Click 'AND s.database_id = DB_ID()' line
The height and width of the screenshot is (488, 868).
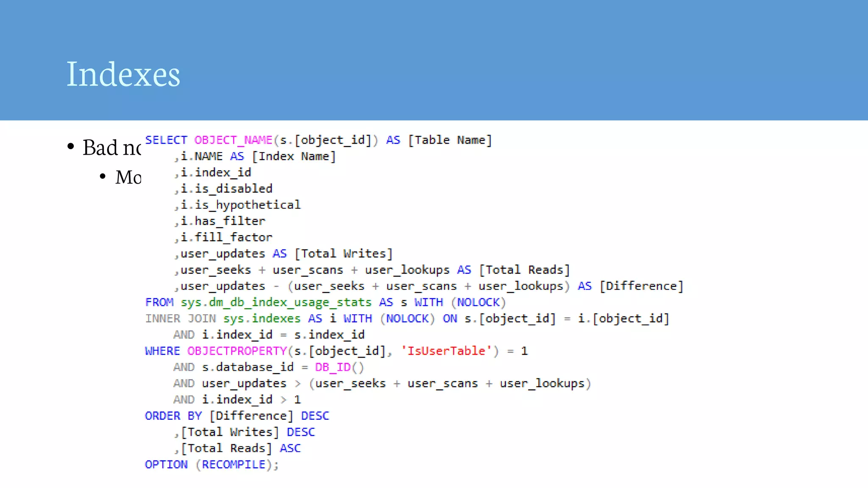click(x=269, y=367)
